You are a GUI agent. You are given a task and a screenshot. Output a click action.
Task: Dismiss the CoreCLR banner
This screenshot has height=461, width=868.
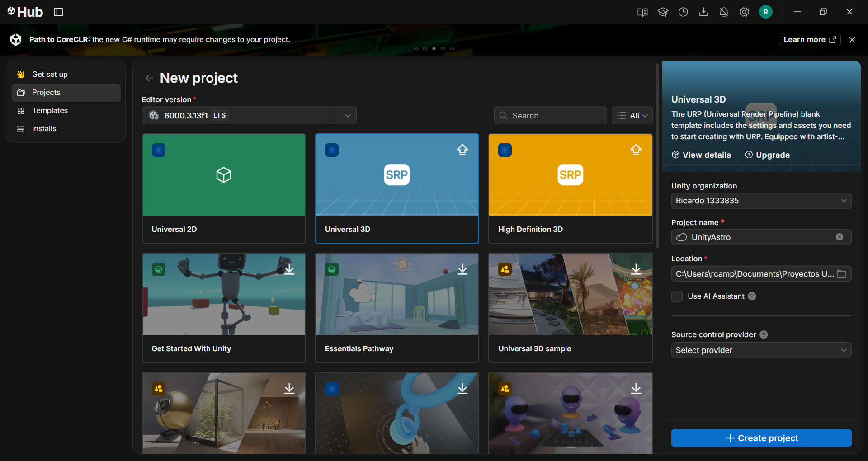852,40
